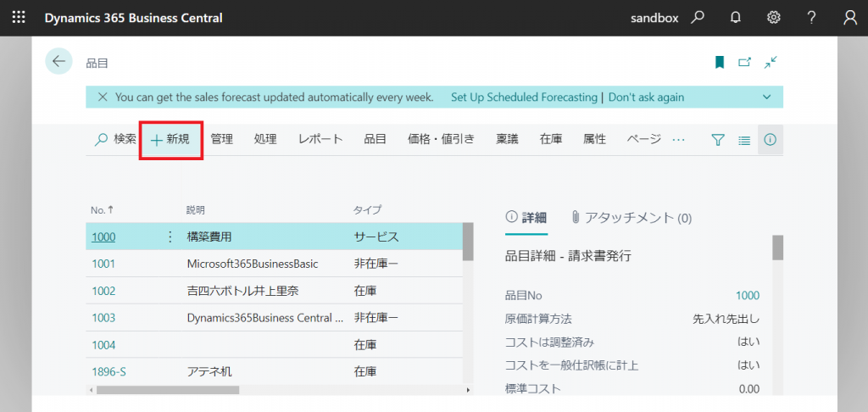
Task: Collapse the page with the shrink arrows
Action: point(771,62)
